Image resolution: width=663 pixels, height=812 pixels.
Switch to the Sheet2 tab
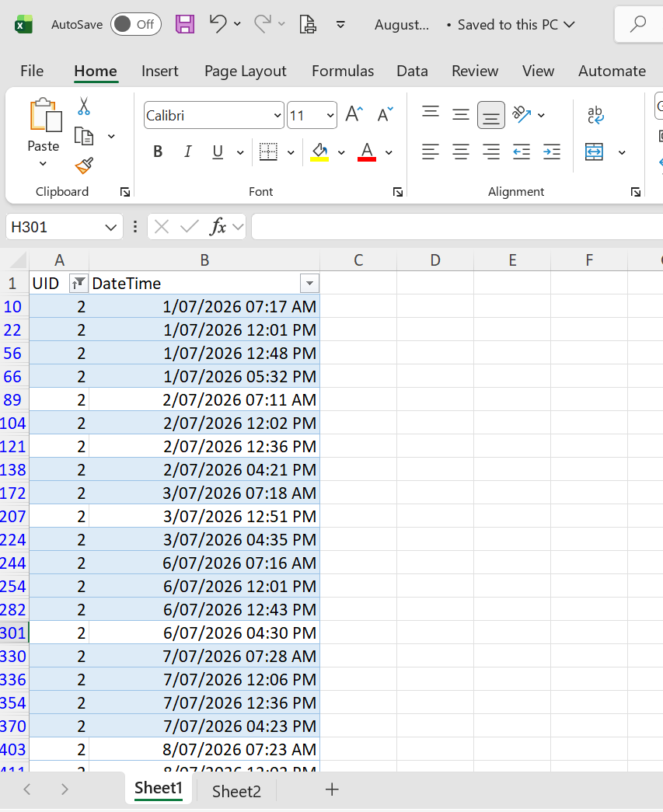tap(236, 791)
